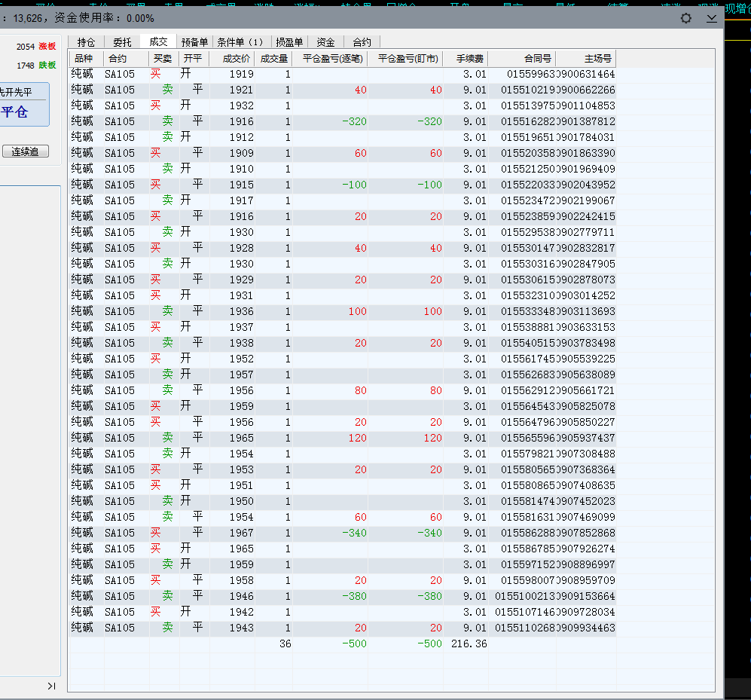Select the trade row with price 1942
Screen dimensions: 751x700
click(343, 612)
